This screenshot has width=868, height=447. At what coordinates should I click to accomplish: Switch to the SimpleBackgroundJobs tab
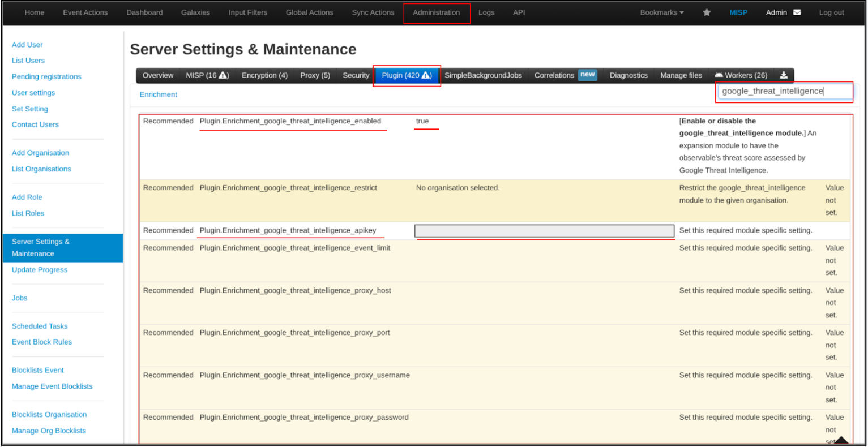click(483, 75)
